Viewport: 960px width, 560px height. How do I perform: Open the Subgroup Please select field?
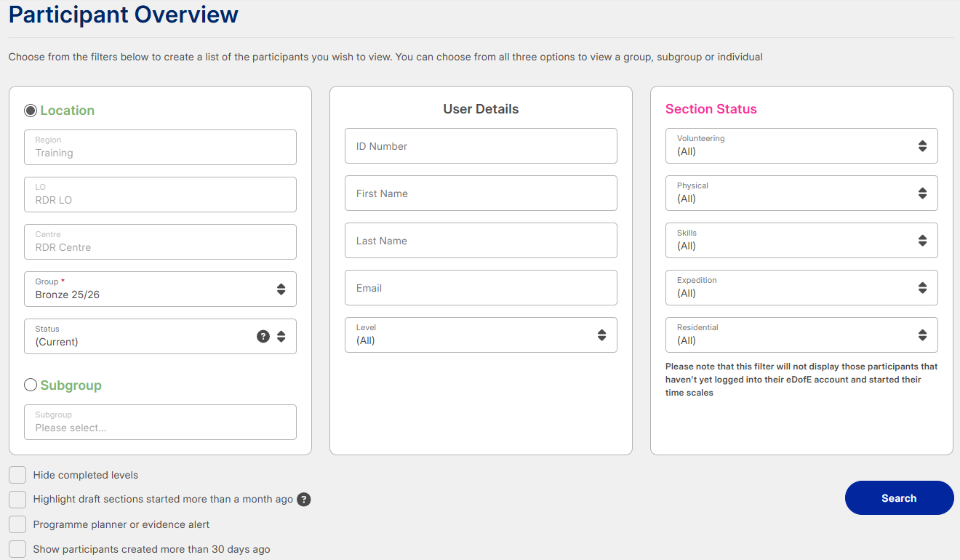click(x=160, y=422)
